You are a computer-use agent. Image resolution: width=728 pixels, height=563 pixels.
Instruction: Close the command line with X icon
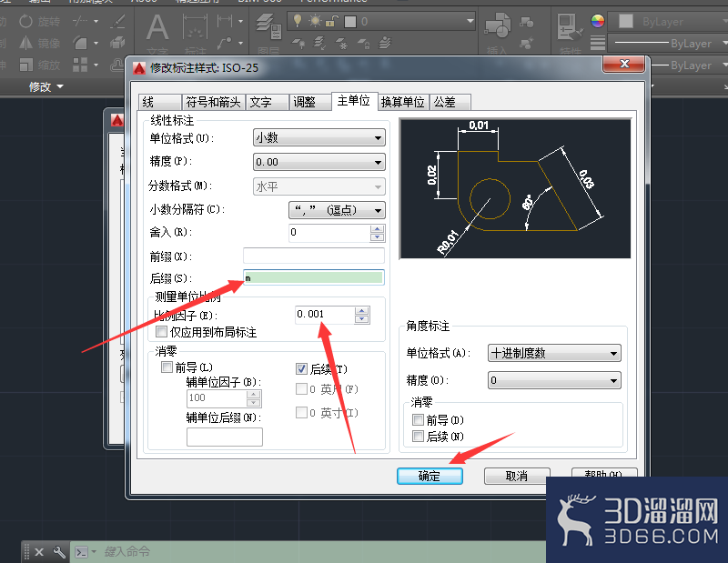coord(39,552)
